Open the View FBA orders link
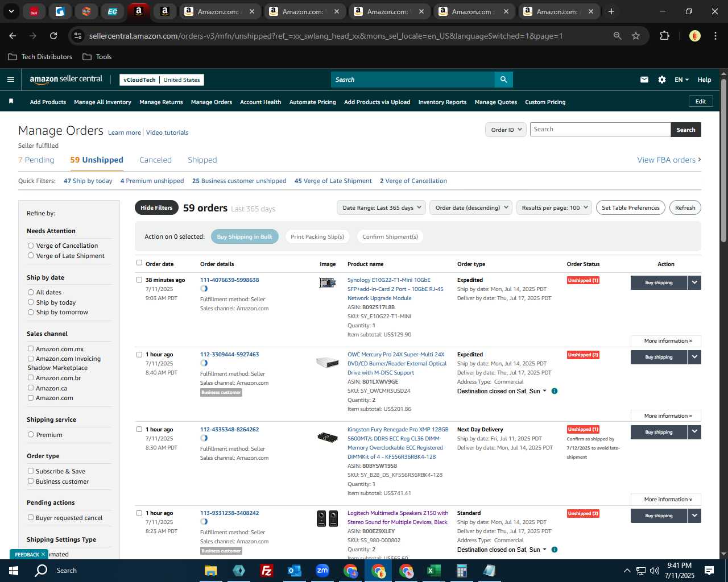 669,160
